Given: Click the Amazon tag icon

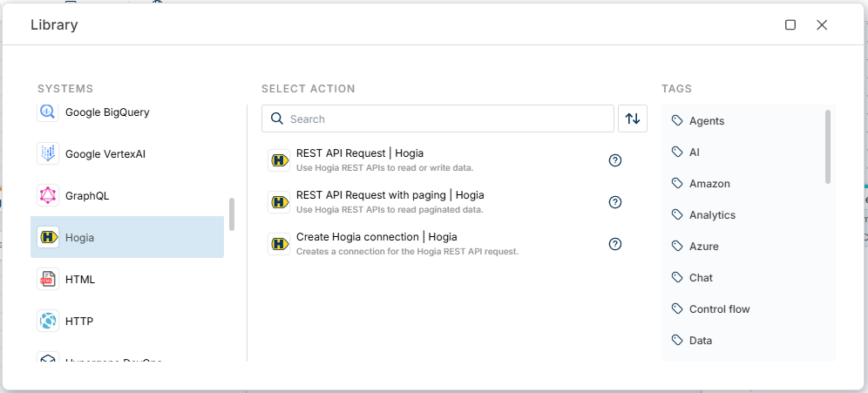Looking at the screenshot, I should pyautogui.click(x=676, y=183).
